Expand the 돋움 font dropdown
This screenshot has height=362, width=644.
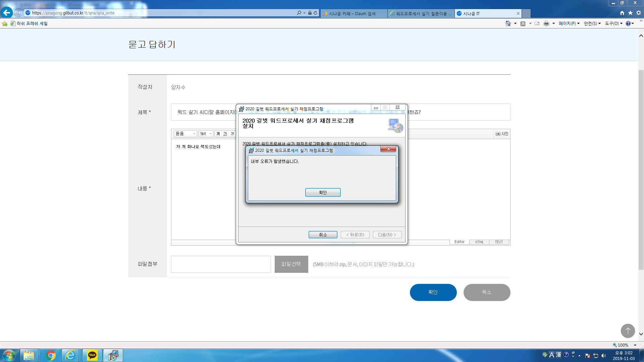185,134
